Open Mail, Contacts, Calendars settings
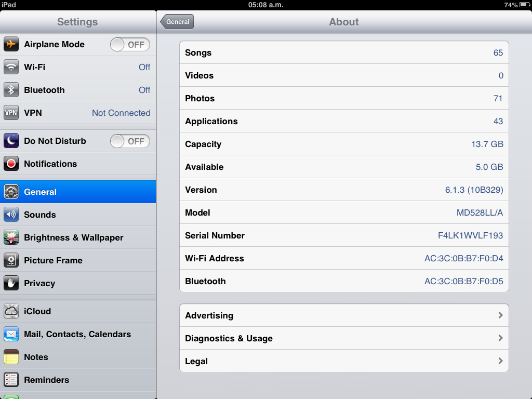The image size is (532, 399). pyautogui.click(x=78, y=334)
